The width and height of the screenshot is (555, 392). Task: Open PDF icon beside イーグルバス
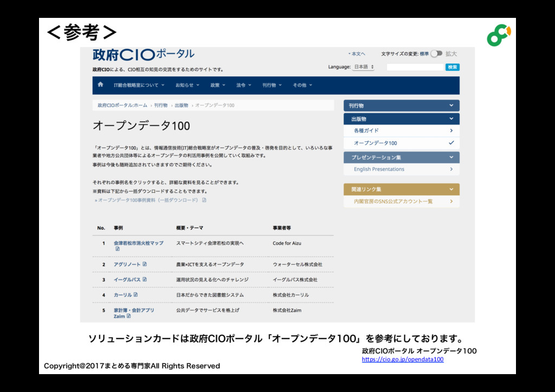(x=145, y=279)
